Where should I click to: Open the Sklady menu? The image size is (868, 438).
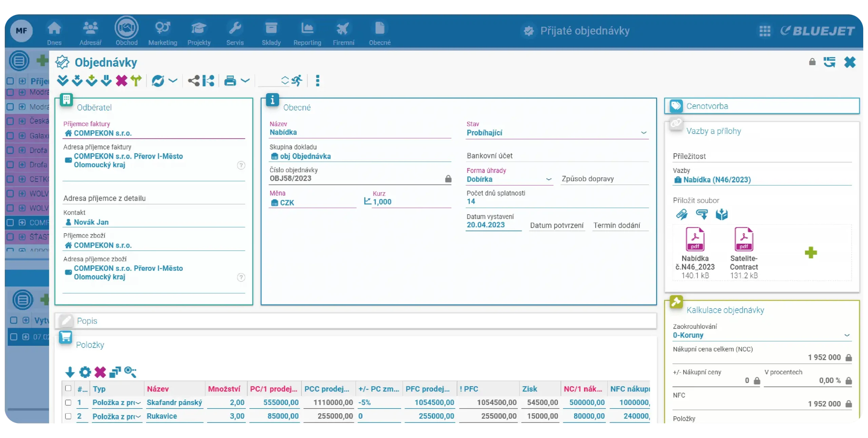(271, 33)
